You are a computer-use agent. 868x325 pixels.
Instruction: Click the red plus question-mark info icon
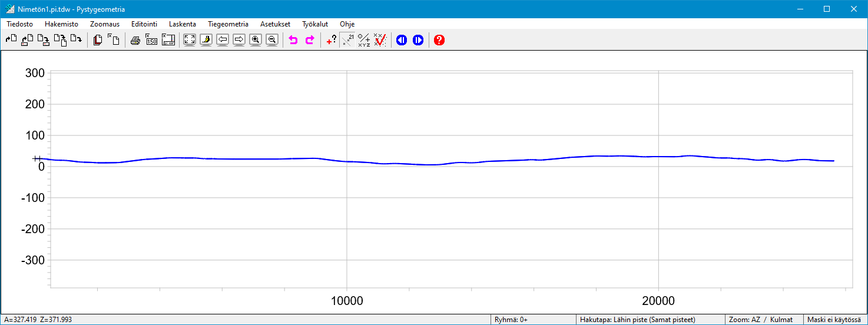(332, 40)
